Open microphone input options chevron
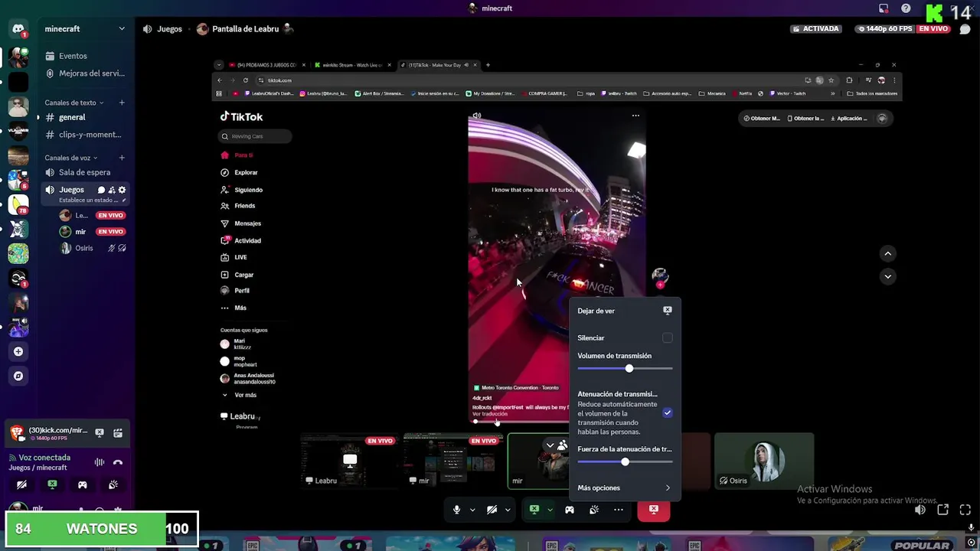 [472, 510]
